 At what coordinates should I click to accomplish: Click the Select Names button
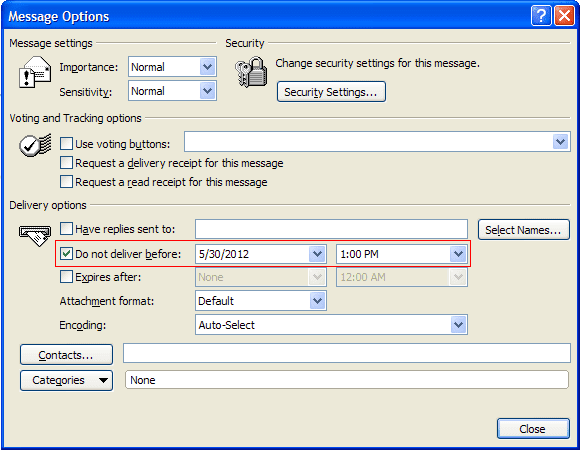523,230
